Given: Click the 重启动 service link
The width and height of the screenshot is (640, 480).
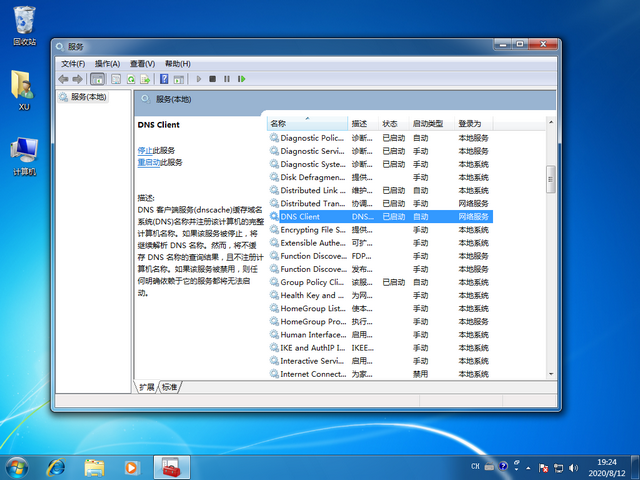Looking at the screenshot, I should (x=149, y=162).
